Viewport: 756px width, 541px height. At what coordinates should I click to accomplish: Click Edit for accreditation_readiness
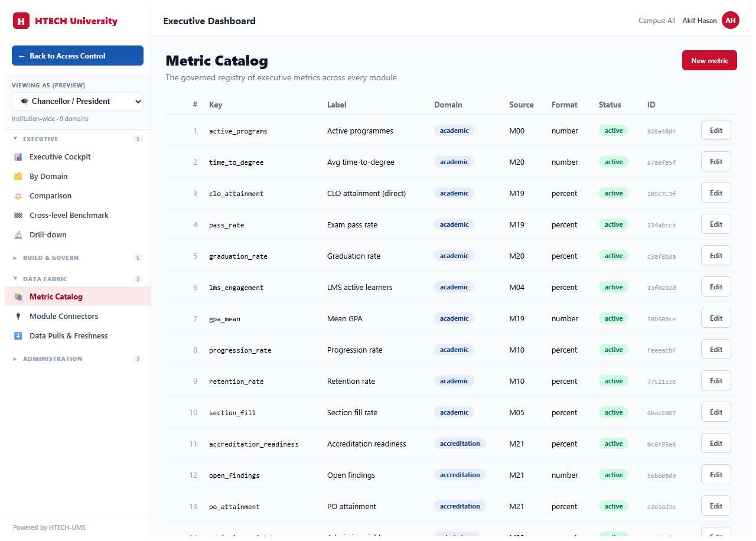716,444
